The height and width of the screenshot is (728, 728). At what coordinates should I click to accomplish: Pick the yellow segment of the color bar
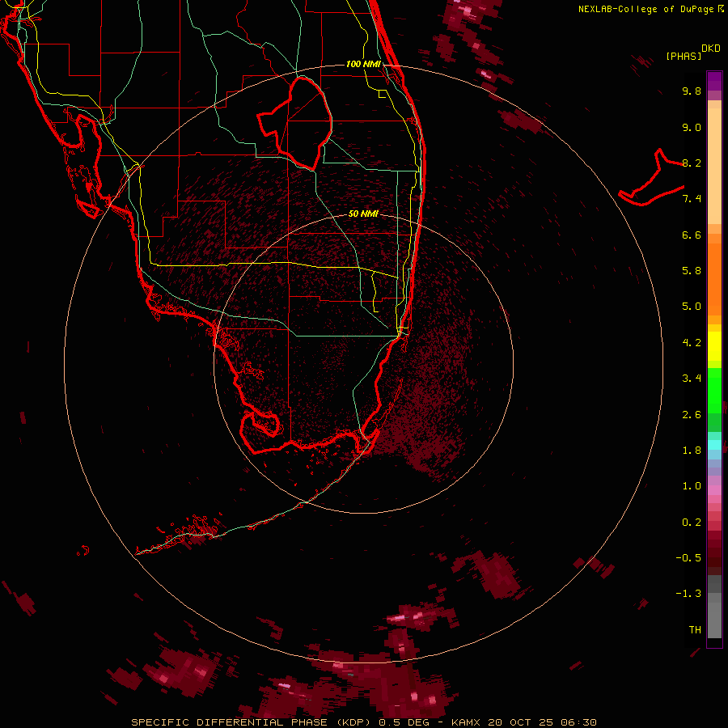(714, 346)
